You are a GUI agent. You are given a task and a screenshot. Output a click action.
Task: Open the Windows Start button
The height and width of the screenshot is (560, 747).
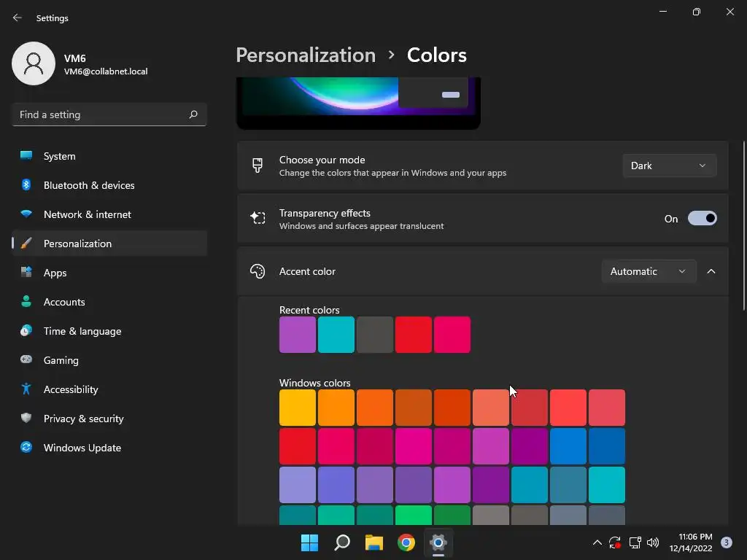tap(309, 542)
